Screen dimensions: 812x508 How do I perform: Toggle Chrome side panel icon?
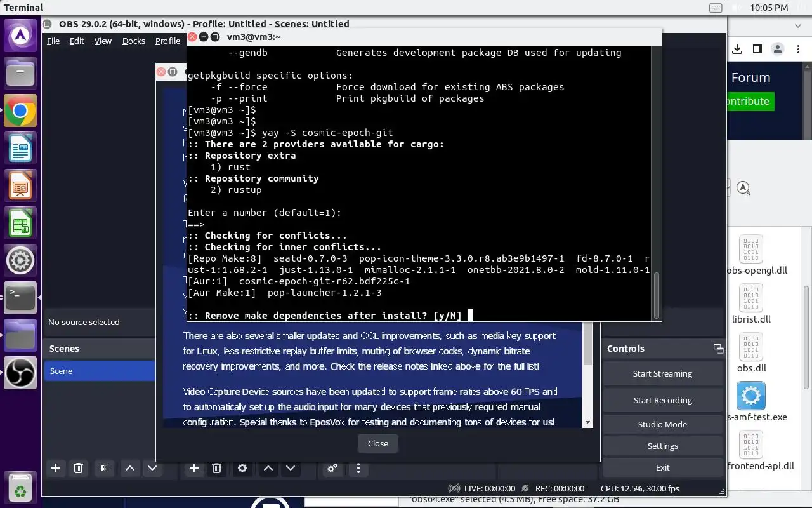click(x=757, y=49)
